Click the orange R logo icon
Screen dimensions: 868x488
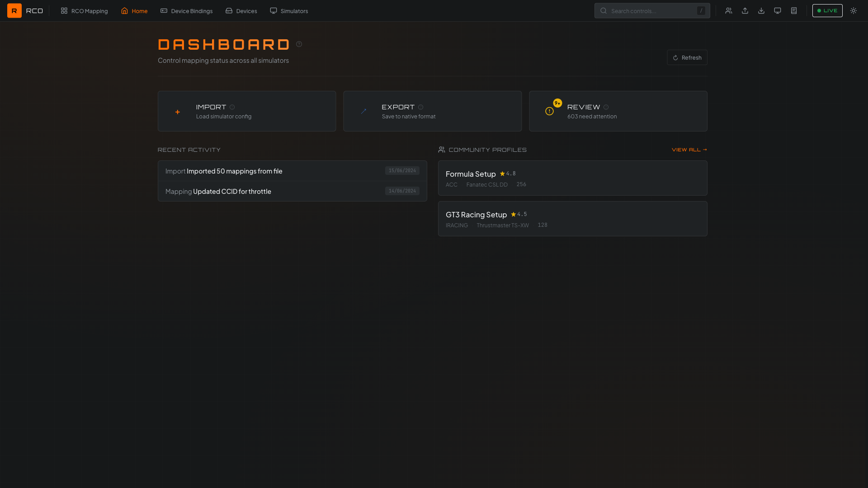click(14, 11)
